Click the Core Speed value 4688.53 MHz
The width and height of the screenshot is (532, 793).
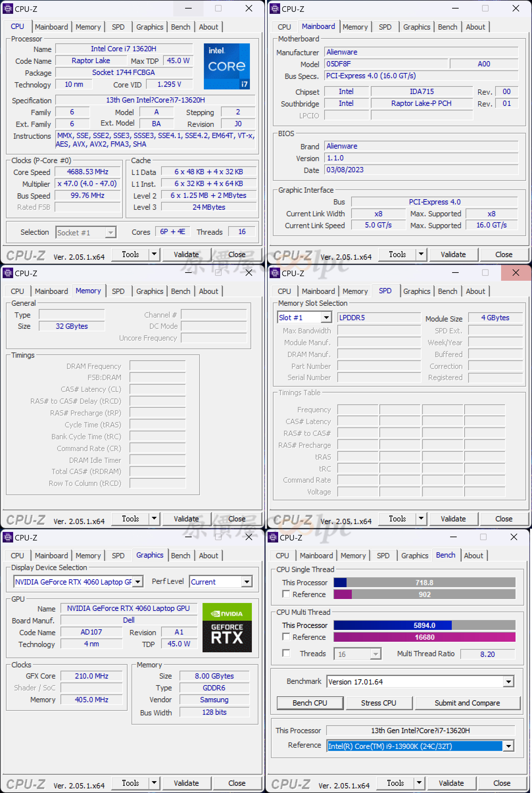pos(87,172)
